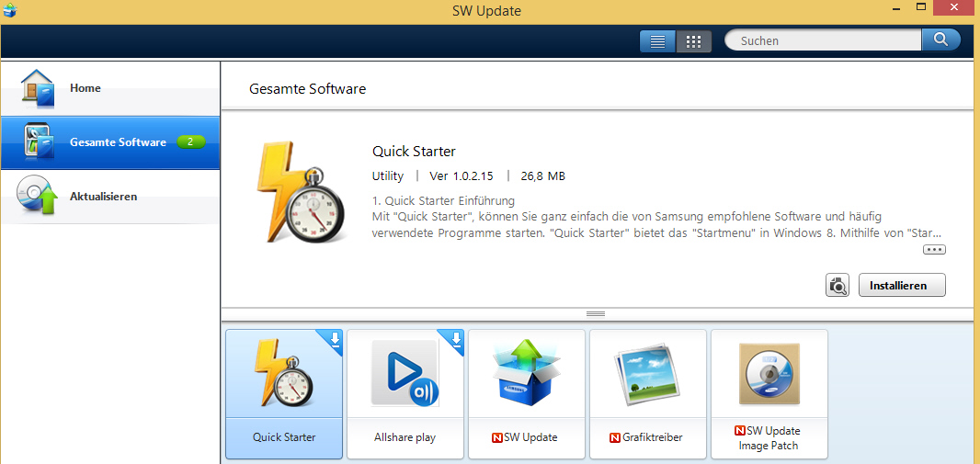This screenshot has height=464, width=980.
Task: Click Gesamte Software heading text
Action: [307, 89]
